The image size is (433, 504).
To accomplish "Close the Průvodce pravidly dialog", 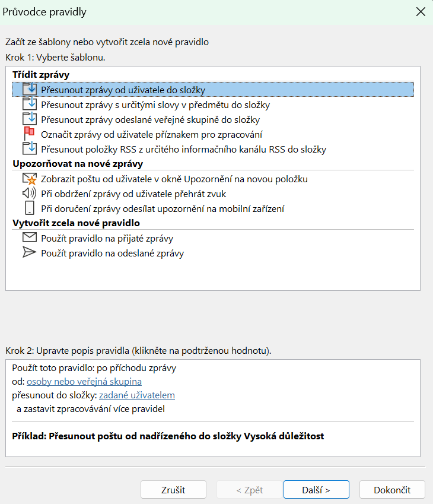I will (x=421, y=11).
